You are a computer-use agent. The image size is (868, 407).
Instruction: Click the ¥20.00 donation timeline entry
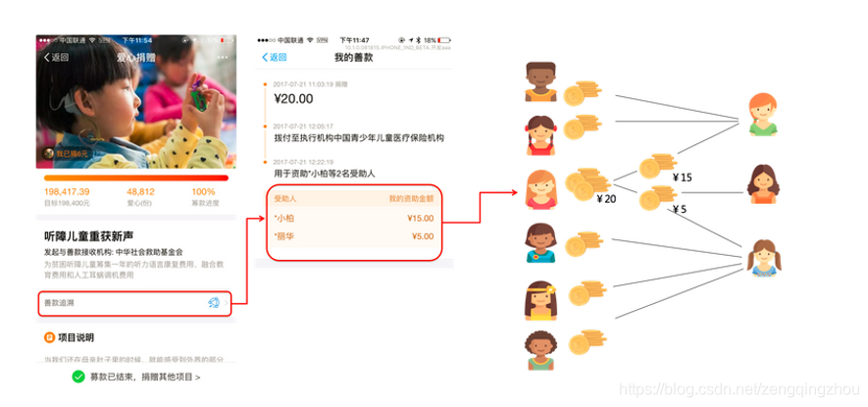point(293,99)
